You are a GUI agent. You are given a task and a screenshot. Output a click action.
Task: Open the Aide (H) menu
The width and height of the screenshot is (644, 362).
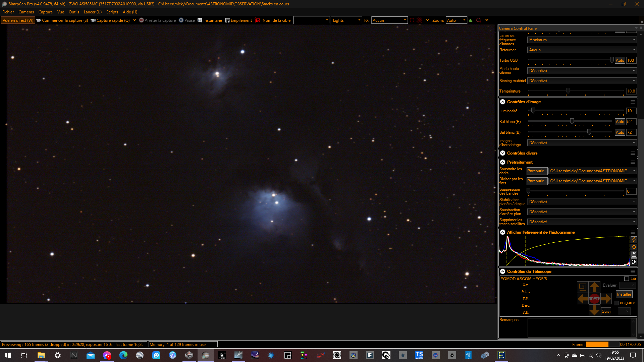pos(130,12)
